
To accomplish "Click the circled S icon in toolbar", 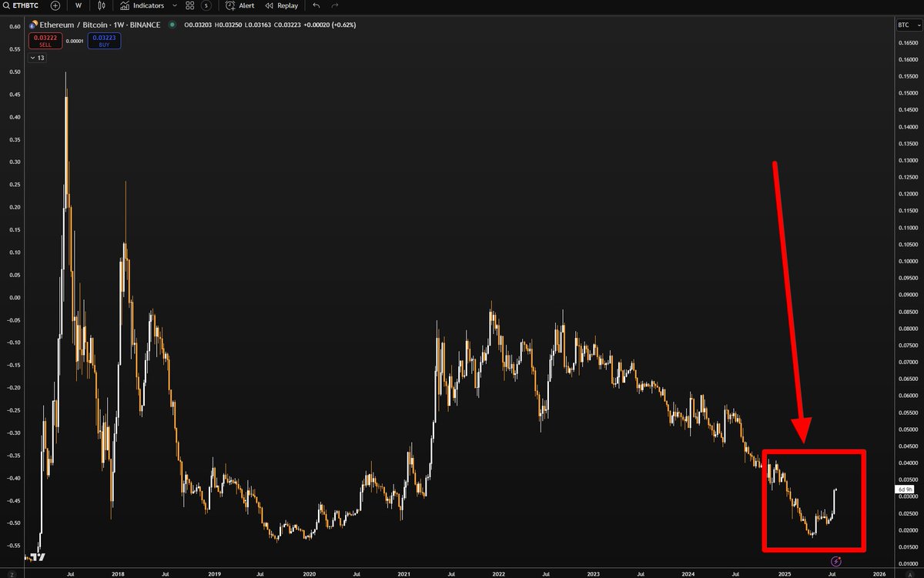I will point(206,5).
